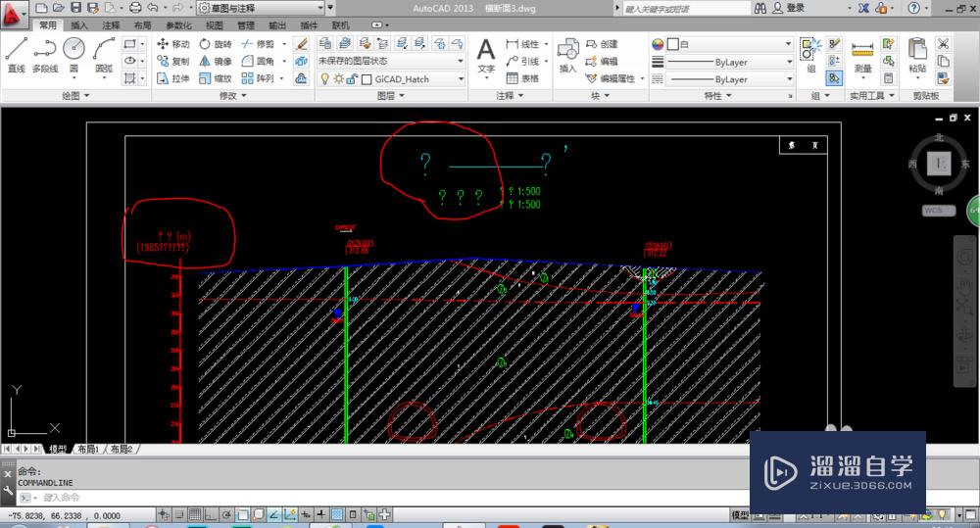Click the 线性 (Linear dimension) tool
The image size is (980, 528).
tap(522, 44)
